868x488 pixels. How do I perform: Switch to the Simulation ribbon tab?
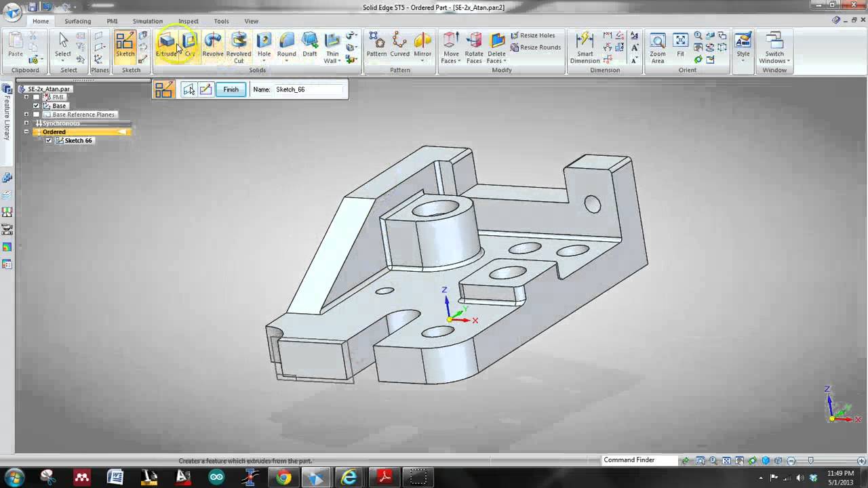(x=148, y=21)
